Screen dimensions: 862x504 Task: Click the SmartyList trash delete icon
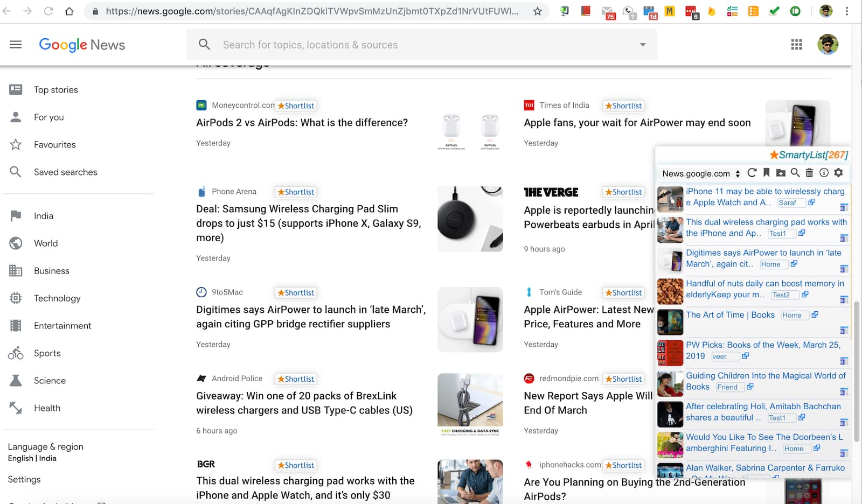point(809,173)
